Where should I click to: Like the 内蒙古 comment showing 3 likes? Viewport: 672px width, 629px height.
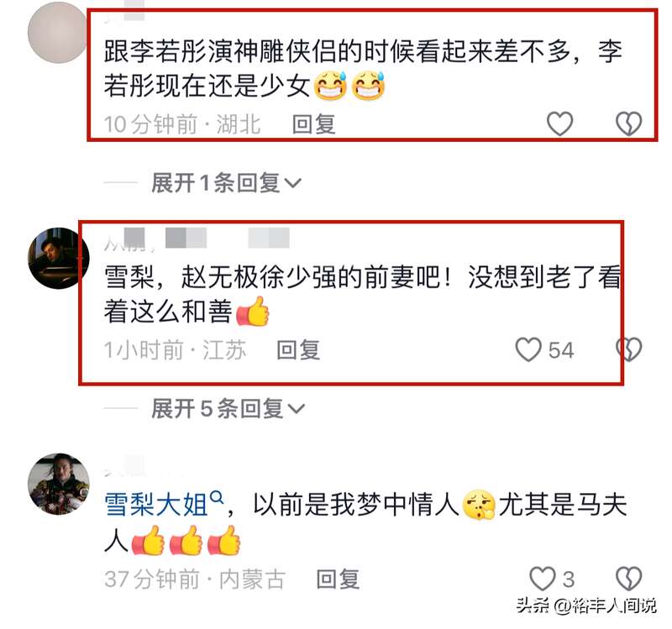[x=542, y=579]
